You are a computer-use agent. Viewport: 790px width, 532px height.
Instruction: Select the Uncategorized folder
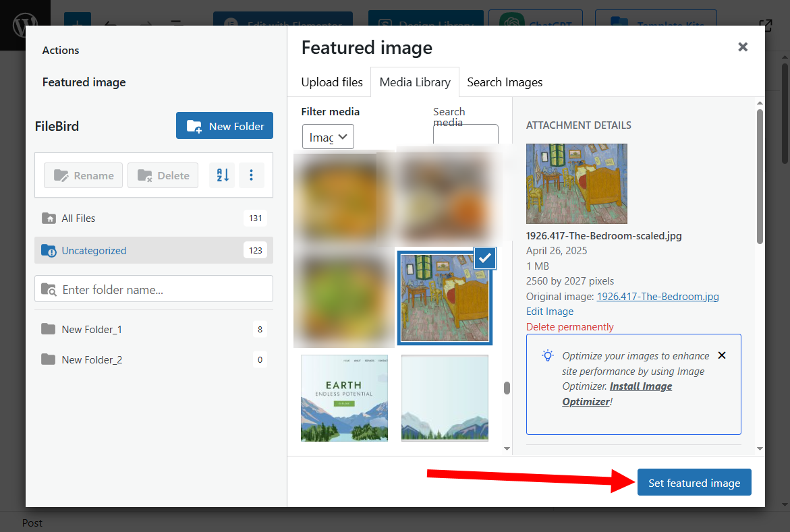pyautogui.click(x=154, y=250)
